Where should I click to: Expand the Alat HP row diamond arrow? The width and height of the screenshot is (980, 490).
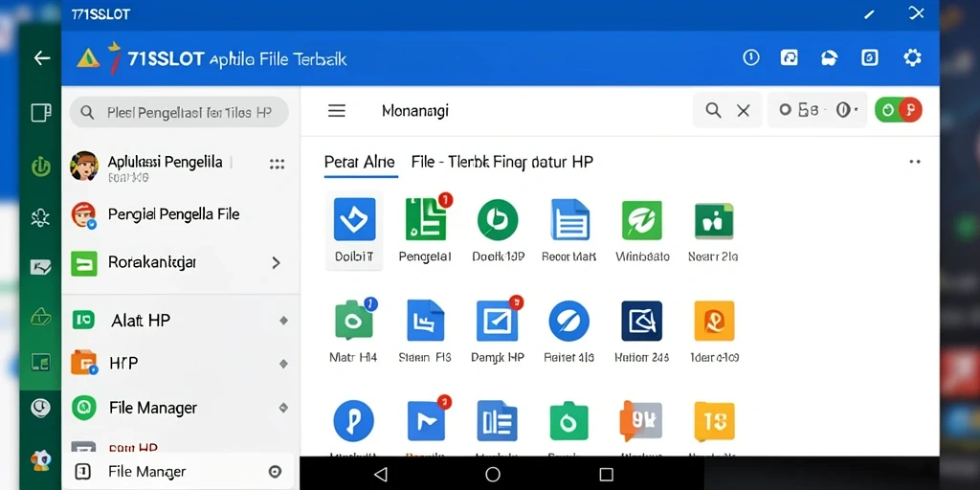(x=283, y=321)
